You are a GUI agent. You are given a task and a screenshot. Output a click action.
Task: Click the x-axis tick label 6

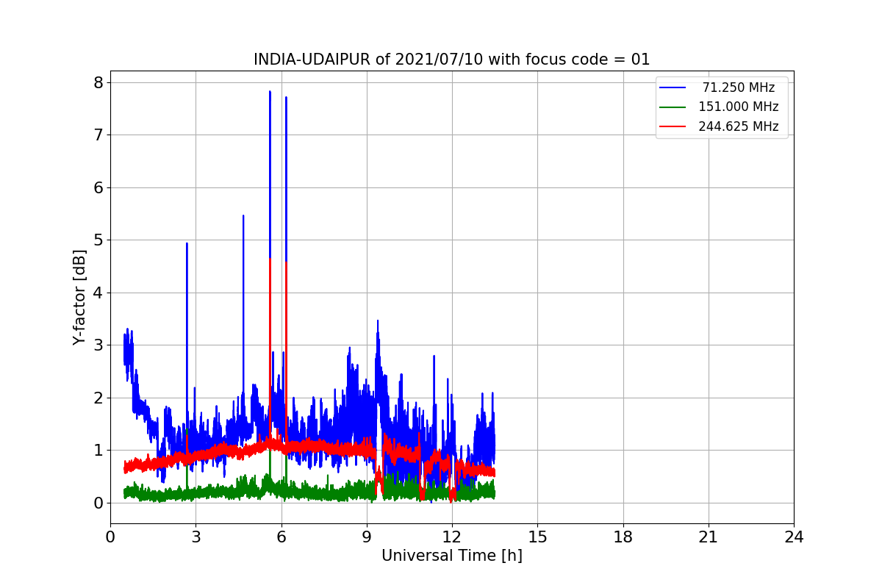(281, 537)
